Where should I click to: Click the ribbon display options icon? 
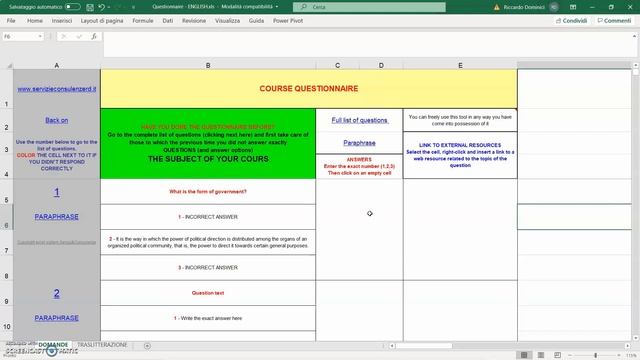coord(573,7)
